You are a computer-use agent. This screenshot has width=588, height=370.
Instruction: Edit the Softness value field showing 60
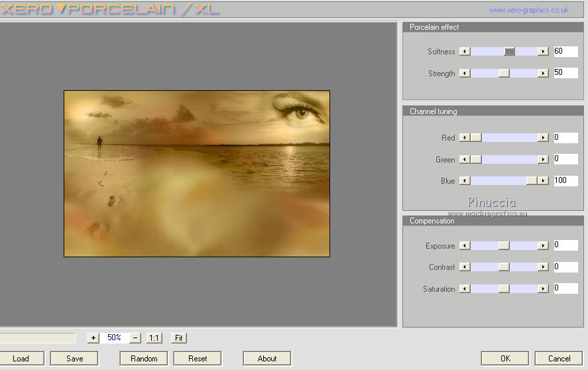pyautogui.click(x=565, y=51)
